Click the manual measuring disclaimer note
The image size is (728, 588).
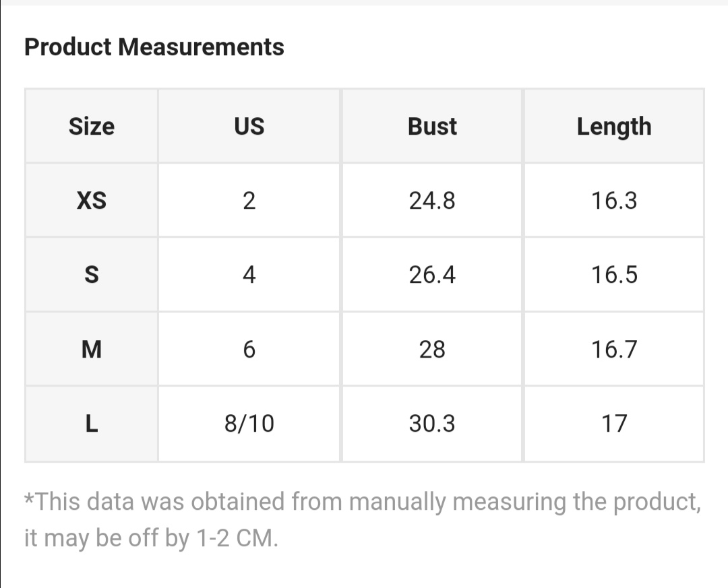(363, 520)
